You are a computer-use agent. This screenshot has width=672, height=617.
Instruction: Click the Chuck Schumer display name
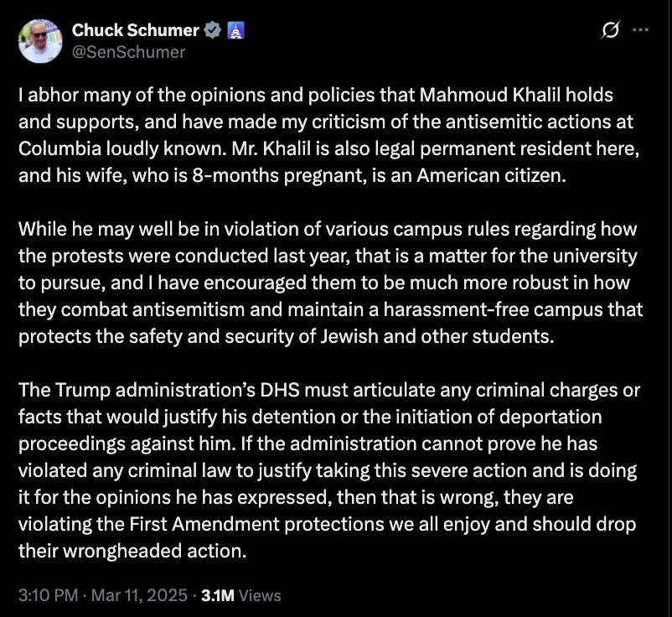(136, 30)
